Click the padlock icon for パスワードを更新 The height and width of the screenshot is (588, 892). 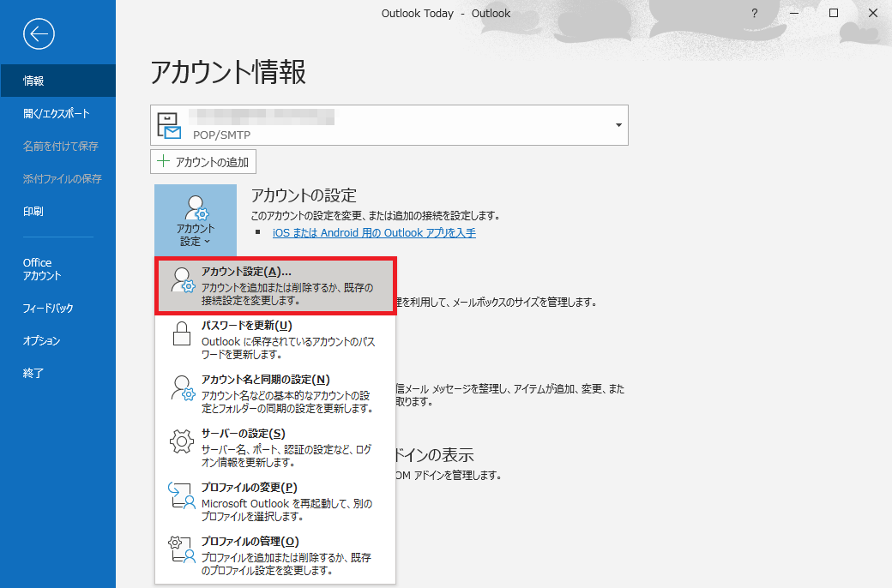[182, 333]
